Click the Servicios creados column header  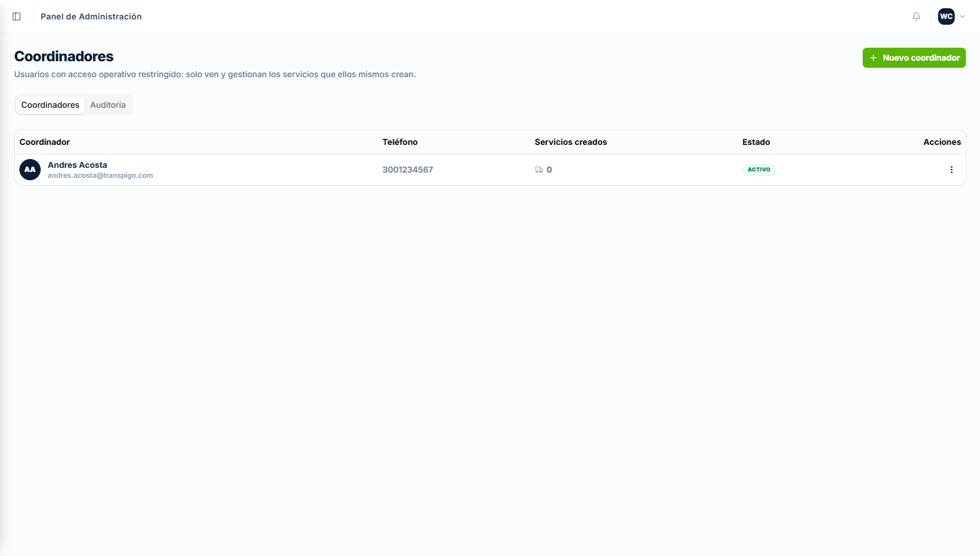click(x=570, y=142)
